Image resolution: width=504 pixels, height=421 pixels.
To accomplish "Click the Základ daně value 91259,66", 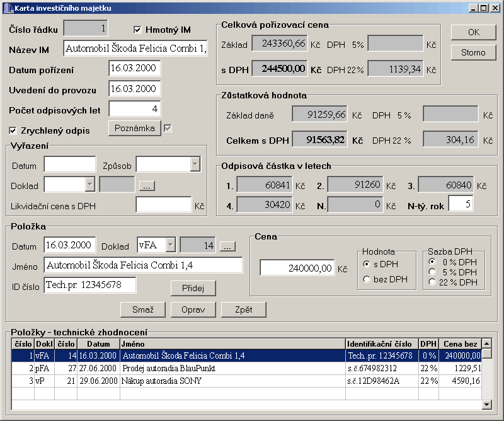I will point(319,114).
